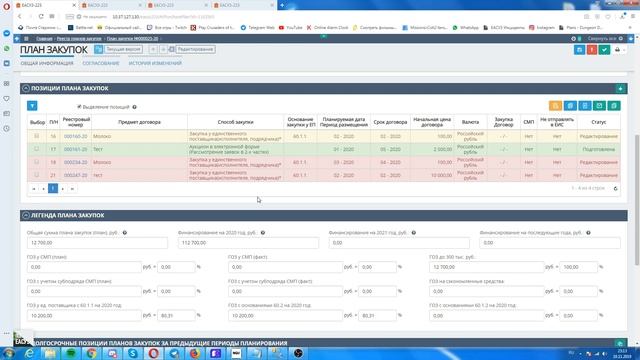Click the Главная breadcrumb link

point(44,38)
